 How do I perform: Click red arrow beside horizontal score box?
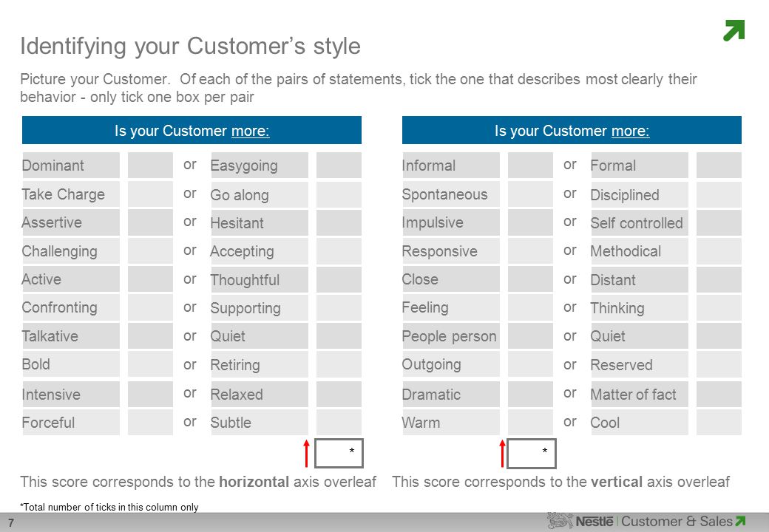(x=307, y=453)
